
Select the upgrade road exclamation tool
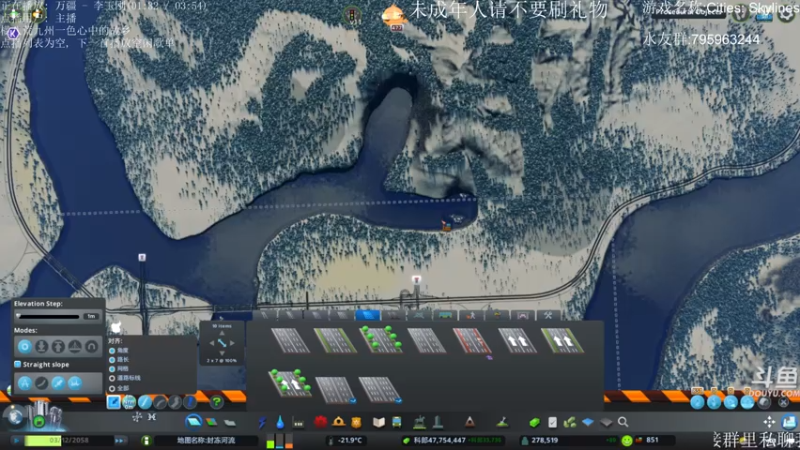(x=190, y=402)
